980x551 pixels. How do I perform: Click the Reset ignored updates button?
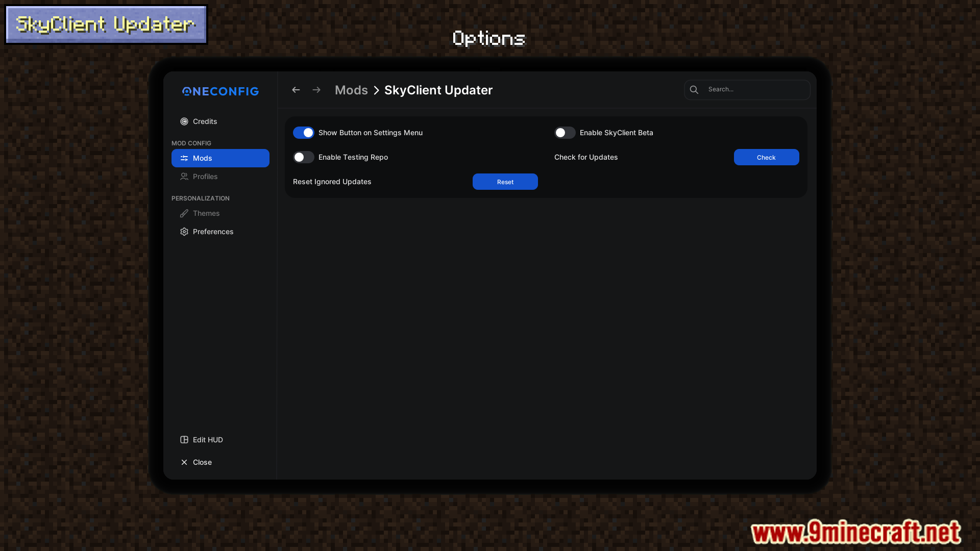[505, 182]
